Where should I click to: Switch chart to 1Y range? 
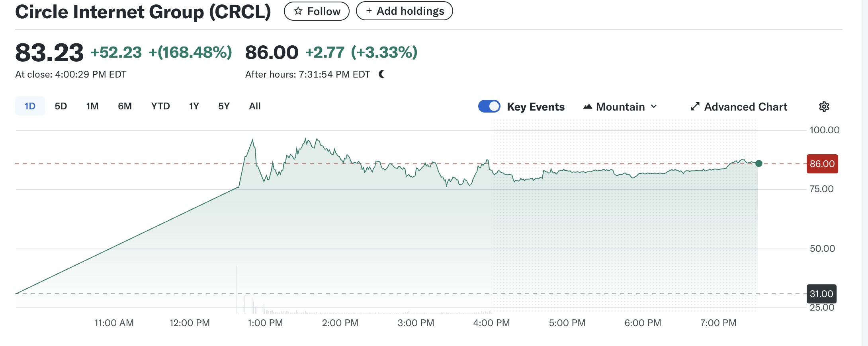pos(194,106)
